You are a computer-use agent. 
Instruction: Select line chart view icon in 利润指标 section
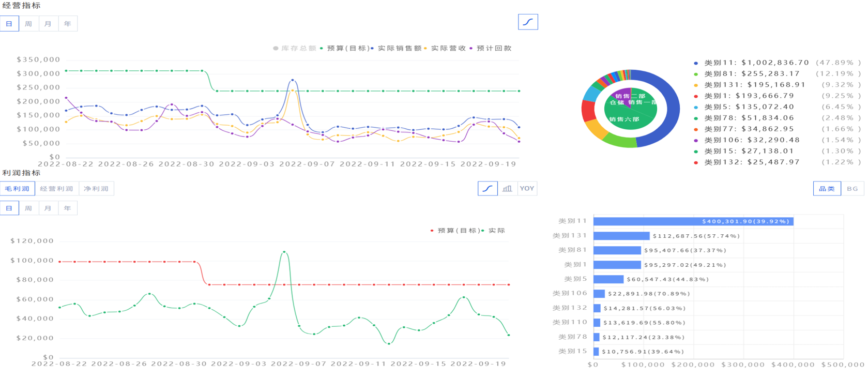pos(488,189)
